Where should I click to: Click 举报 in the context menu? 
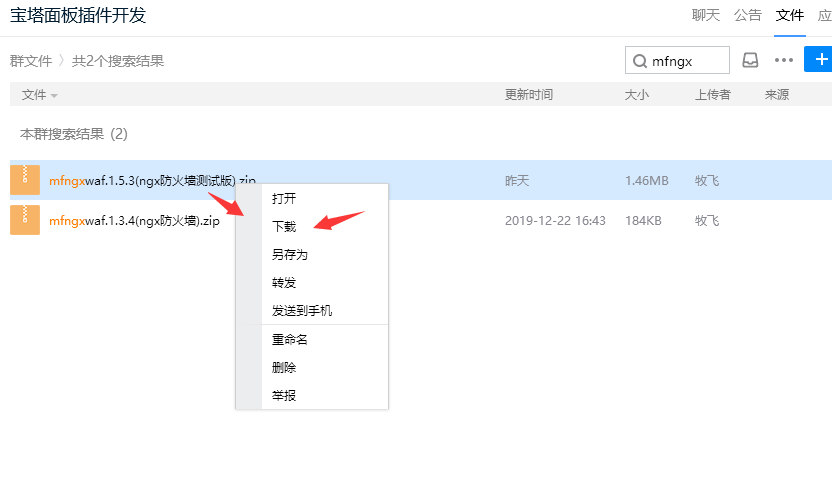coord(284,396)
